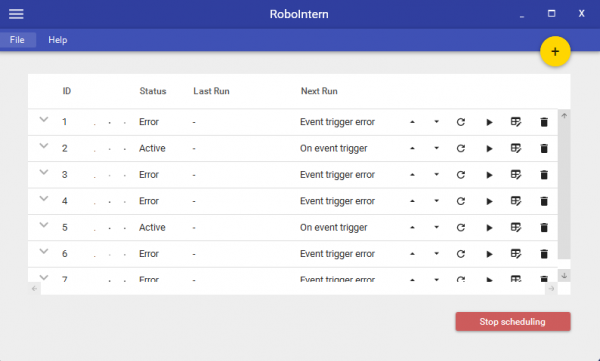Image resolution: width=600 pixels, height=361 pixels.
Task: Expand details of task 4
Action: (x=44, y=199)
